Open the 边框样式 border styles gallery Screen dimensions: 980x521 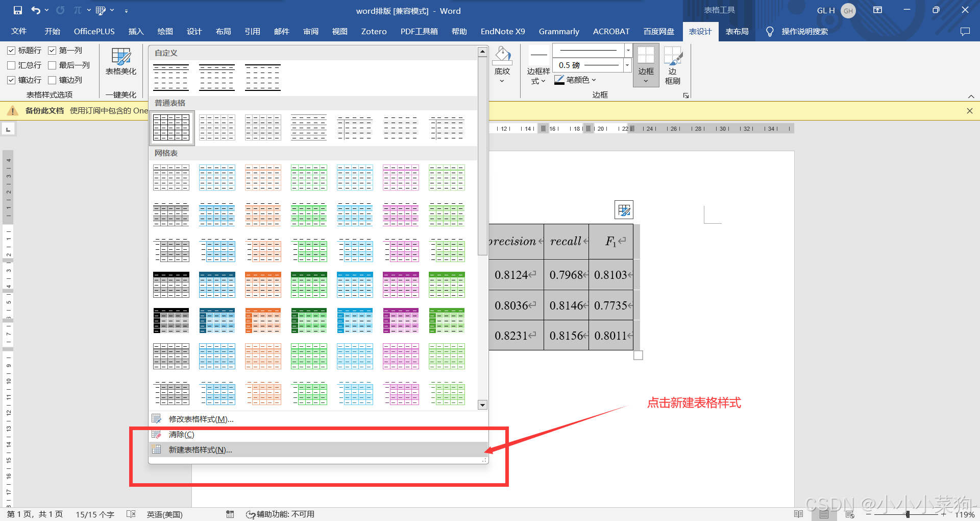point(538,66)
